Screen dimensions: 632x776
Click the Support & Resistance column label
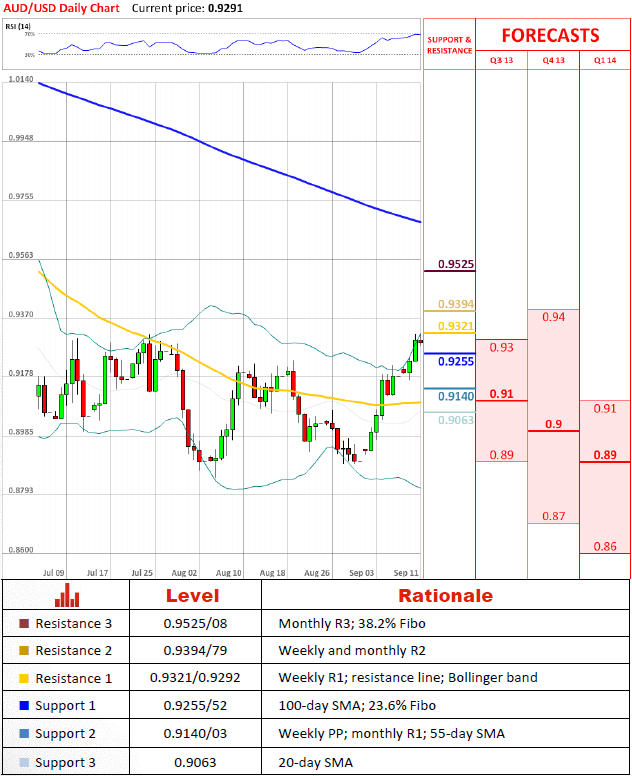[449, 45]
